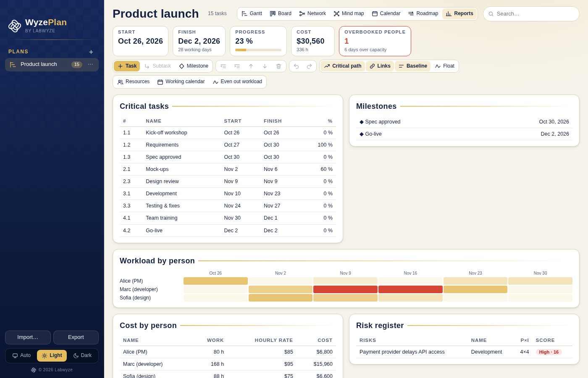
Task: Switch to Gantt view
Action: pos(252,14)
